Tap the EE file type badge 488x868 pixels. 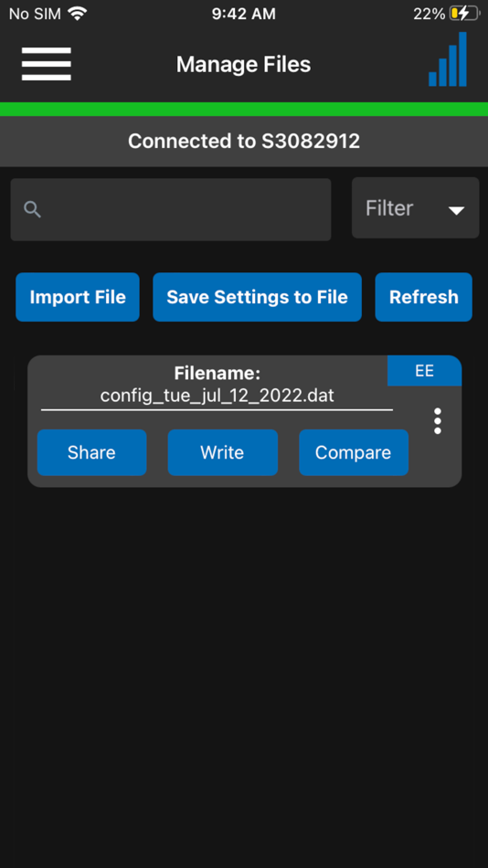pyautogui.click(x=424, y=371)
